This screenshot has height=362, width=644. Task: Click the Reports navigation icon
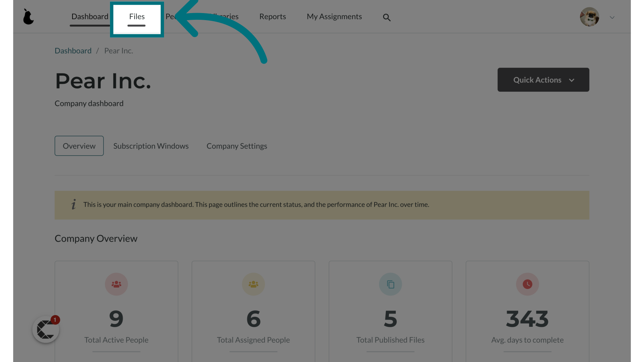[272, 16]
